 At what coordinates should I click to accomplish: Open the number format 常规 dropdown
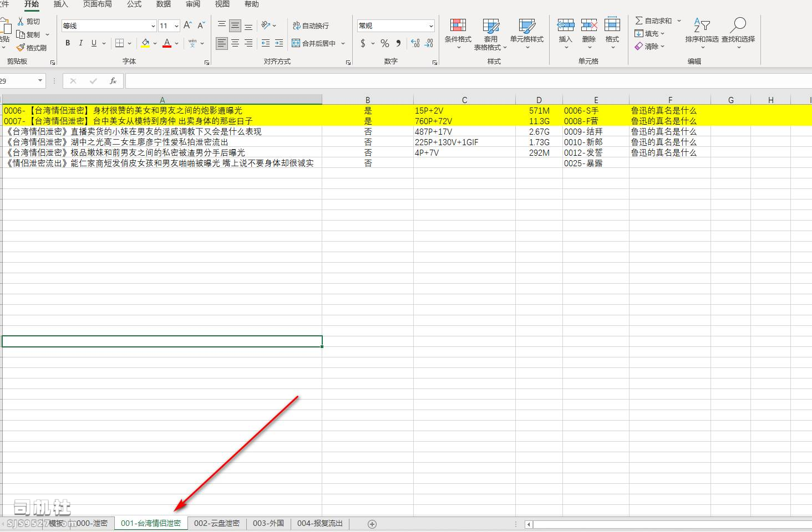431,26
